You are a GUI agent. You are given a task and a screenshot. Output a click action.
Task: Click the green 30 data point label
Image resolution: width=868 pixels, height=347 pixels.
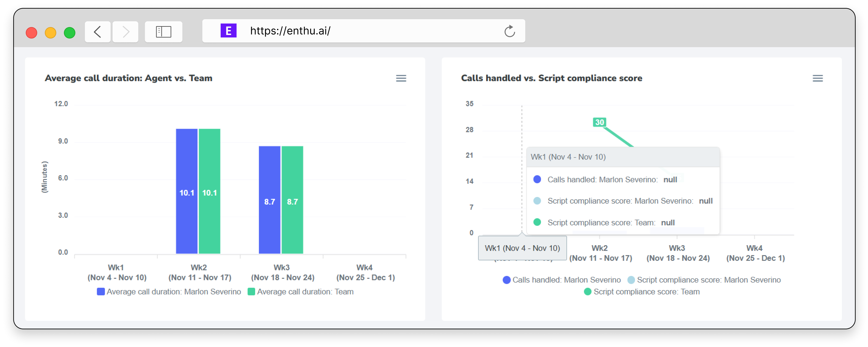599,122
